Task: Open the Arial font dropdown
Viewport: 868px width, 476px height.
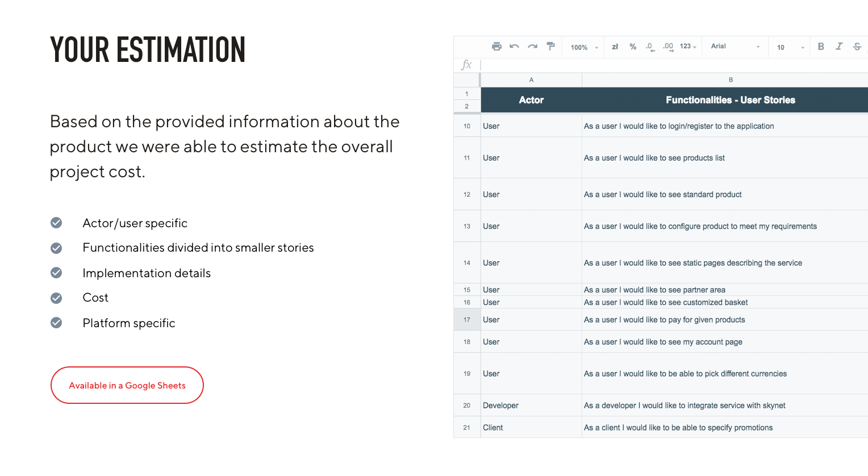Action: click(735, 47)
